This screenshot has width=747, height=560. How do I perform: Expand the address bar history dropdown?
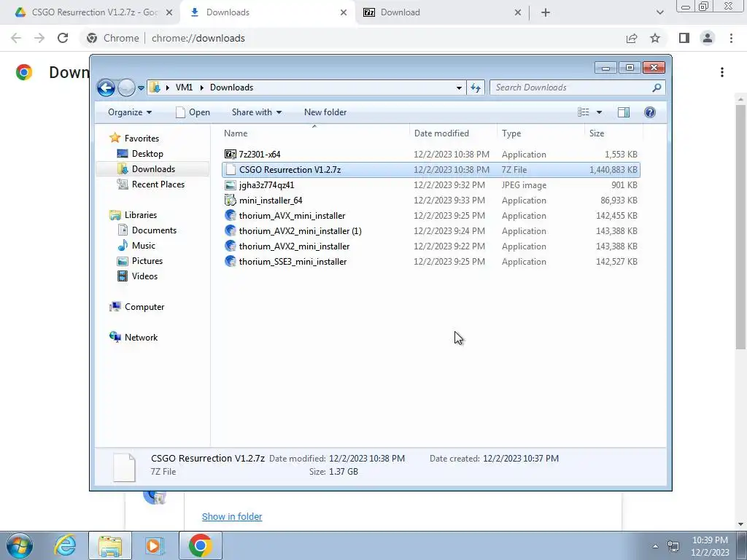[459, 87]
